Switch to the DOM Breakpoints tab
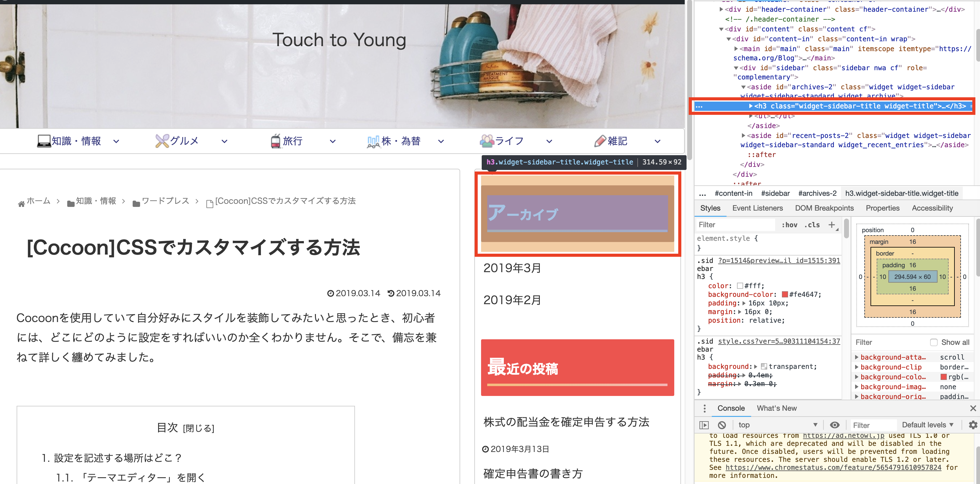Viewport: 980px width, 484px height. point(824,208)
